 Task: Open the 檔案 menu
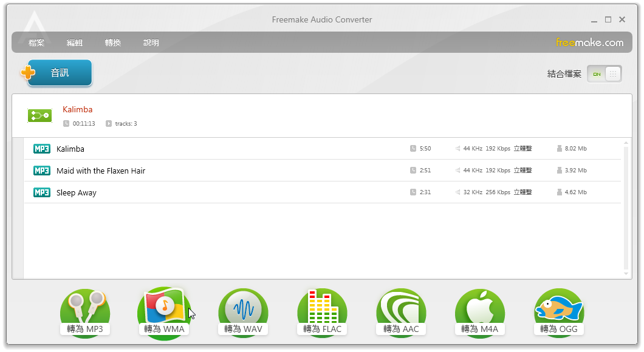(x=36, y=42)
